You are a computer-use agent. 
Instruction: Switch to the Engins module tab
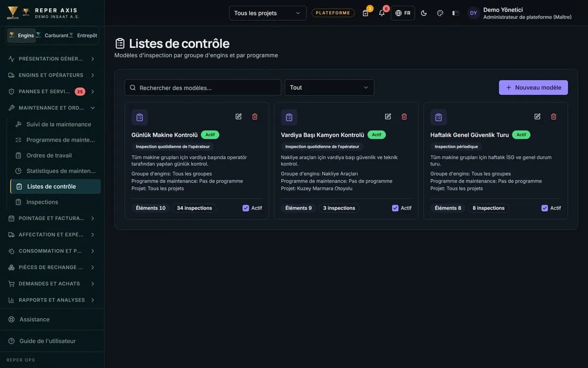click(21, 35)
